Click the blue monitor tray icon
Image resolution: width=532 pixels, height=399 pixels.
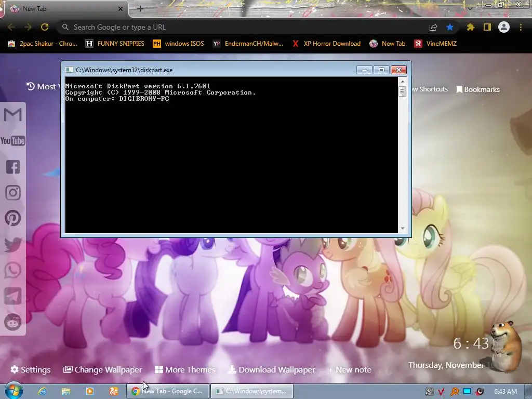click(467, 391)
